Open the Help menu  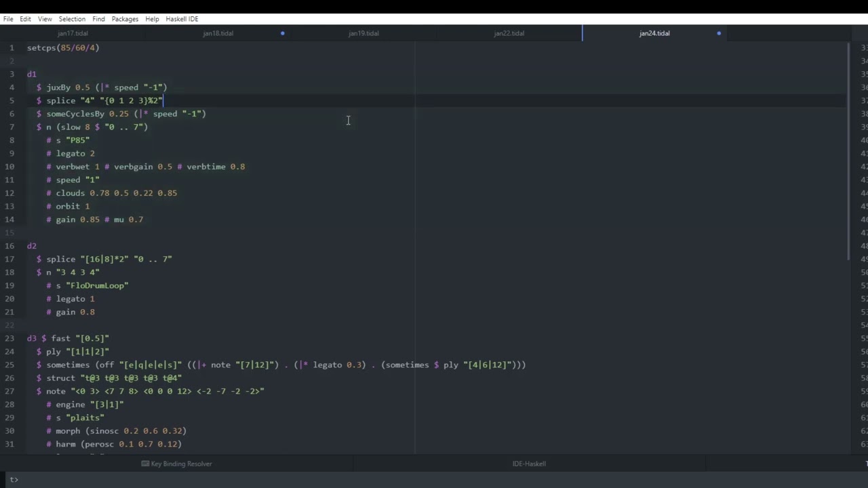pyautogui.click(x=152, y=19)
